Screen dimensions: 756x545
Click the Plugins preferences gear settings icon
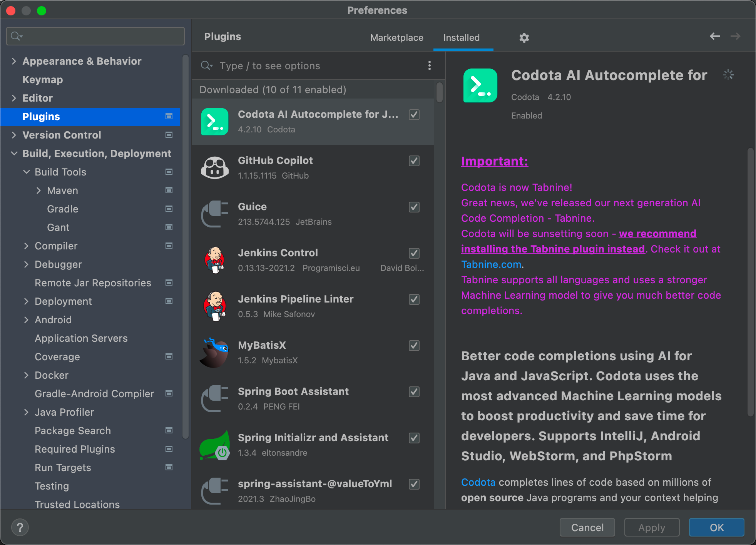524,38
